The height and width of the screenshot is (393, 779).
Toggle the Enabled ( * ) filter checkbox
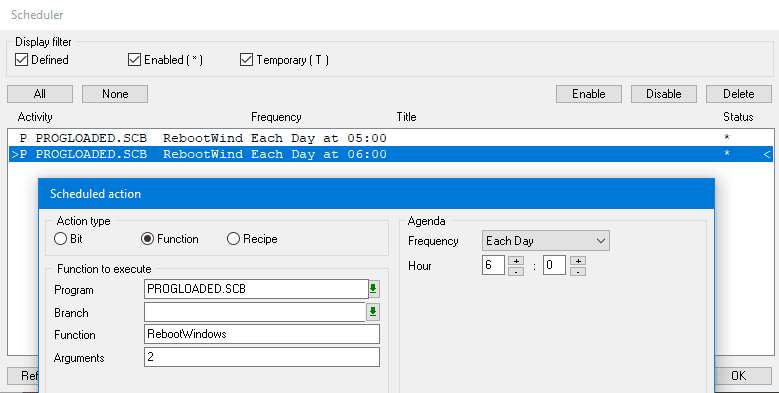134,60
